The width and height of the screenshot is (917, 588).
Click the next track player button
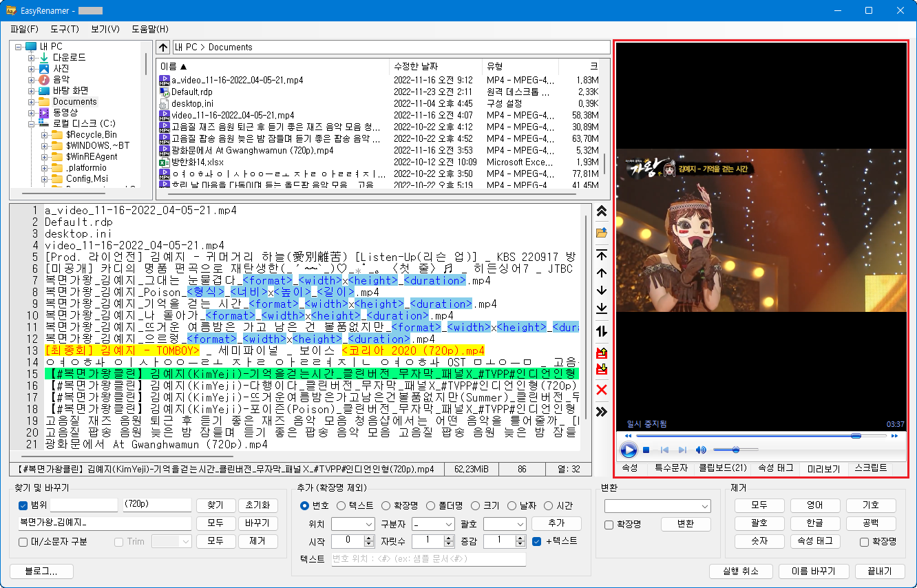(x=682, y=450)
